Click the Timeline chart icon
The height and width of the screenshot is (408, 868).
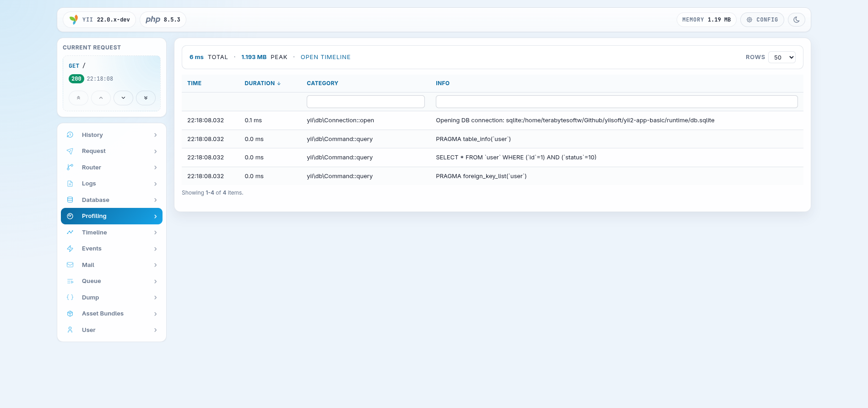(x=70, y=232)
